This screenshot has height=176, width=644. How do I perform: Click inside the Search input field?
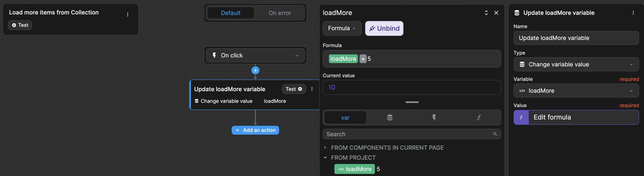tap(375, 134)
